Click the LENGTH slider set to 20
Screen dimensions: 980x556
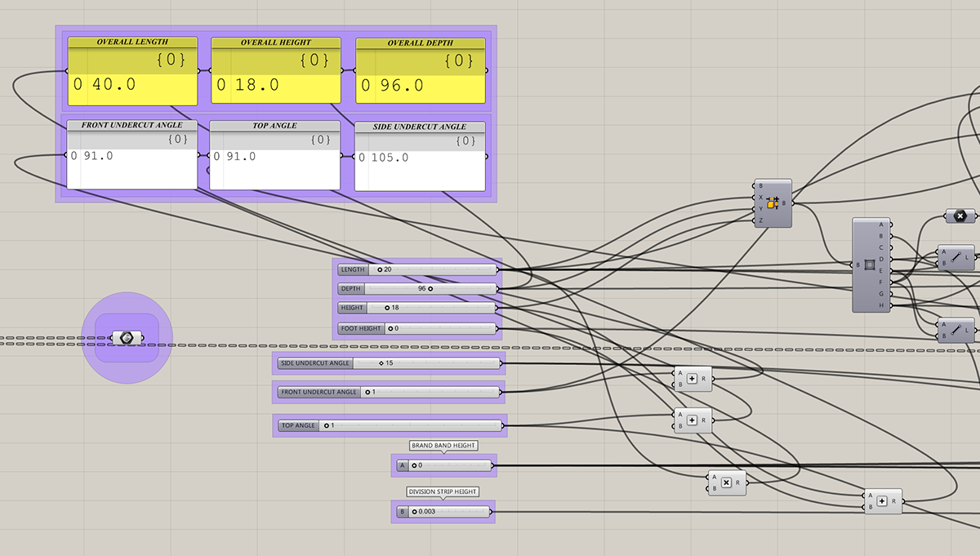417,269
